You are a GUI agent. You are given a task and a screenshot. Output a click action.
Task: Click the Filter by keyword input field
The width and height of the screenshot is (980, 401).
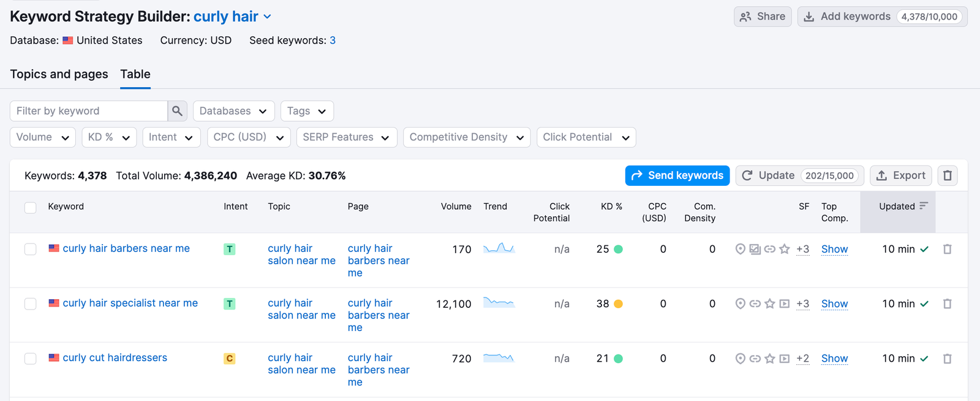pyautogui.click(x=89, y=111)
